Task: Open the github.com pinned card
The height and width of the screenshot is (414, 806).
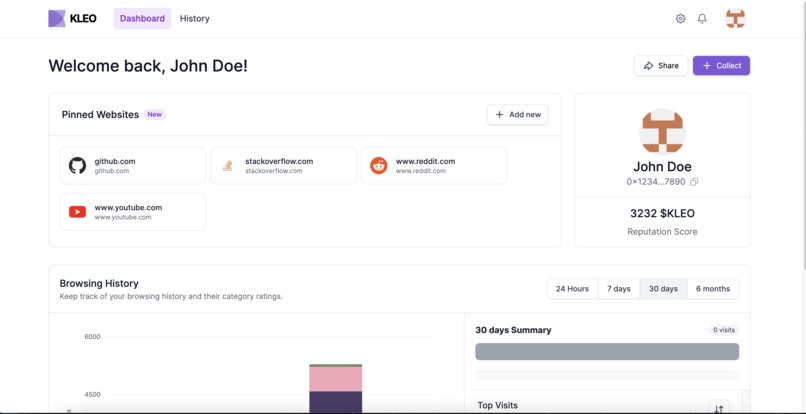Action: (x=133, y=166)
